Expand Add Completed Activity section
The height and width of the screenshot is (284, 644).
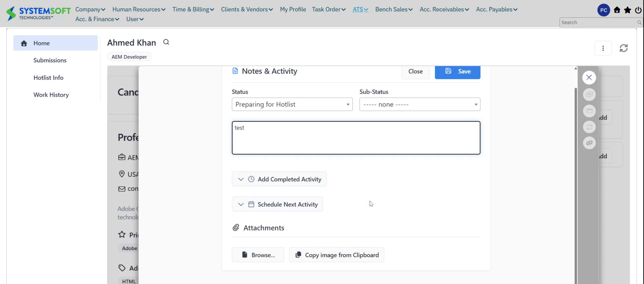pyautogui.click(x=279, y=179)
